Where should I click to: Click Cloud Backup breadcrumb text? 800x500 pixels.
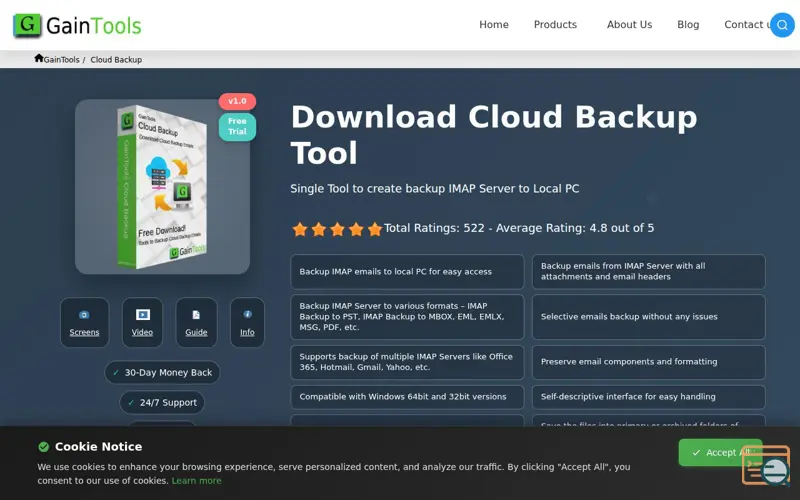click(x=116, y=60)
